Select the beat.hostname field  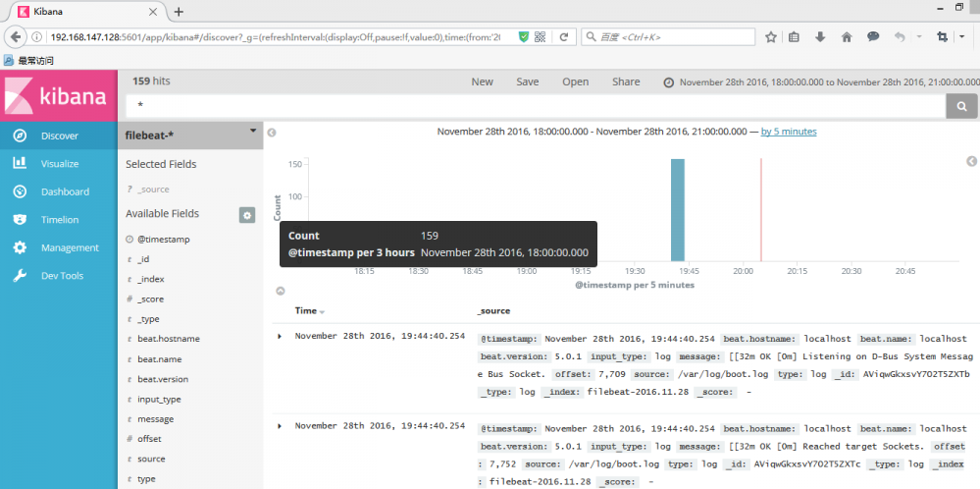click(x=168, y=339)
